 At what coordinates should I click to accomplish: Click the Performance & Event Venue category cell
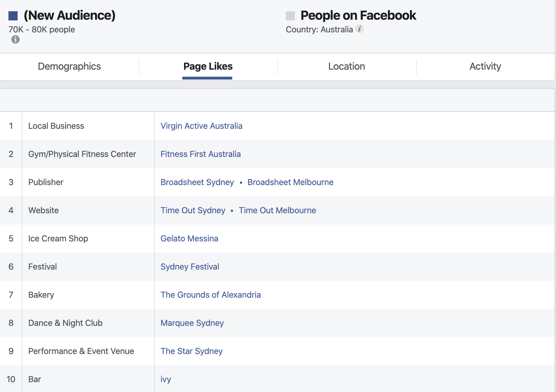(88, 351)
